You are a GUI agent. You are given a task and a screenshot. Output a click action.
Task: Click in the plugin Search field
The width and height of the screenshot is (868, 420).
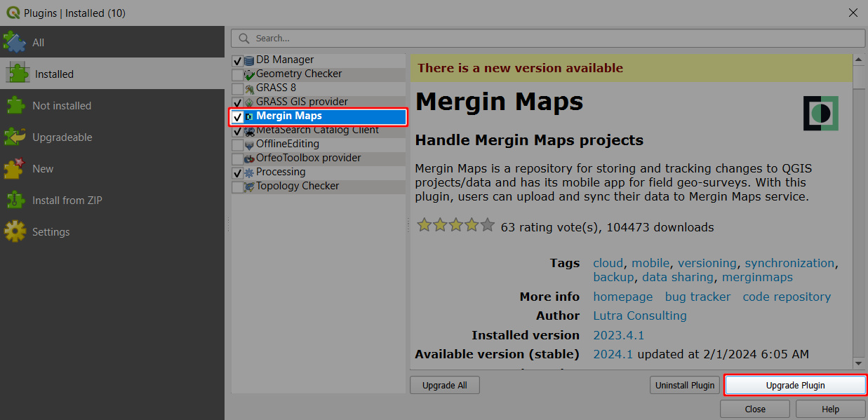click(x=547, y=38)
